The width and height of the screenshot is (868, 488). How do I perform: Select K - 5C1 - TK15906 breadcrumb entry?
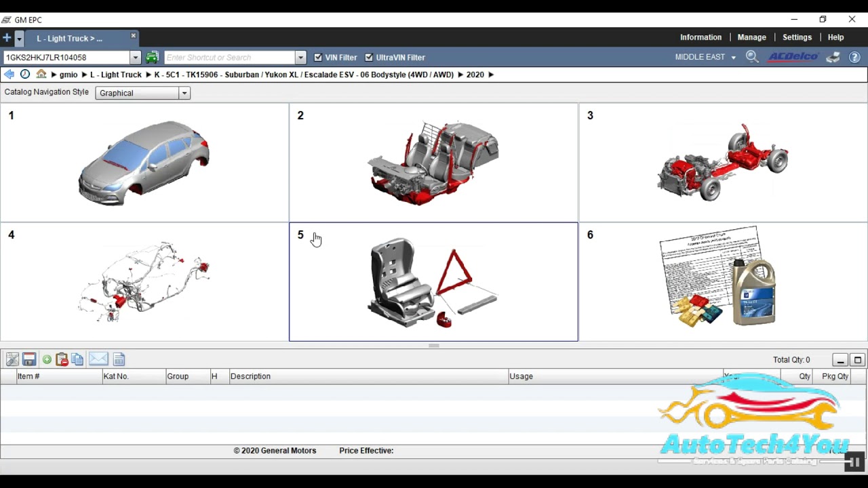pos(304,75)
